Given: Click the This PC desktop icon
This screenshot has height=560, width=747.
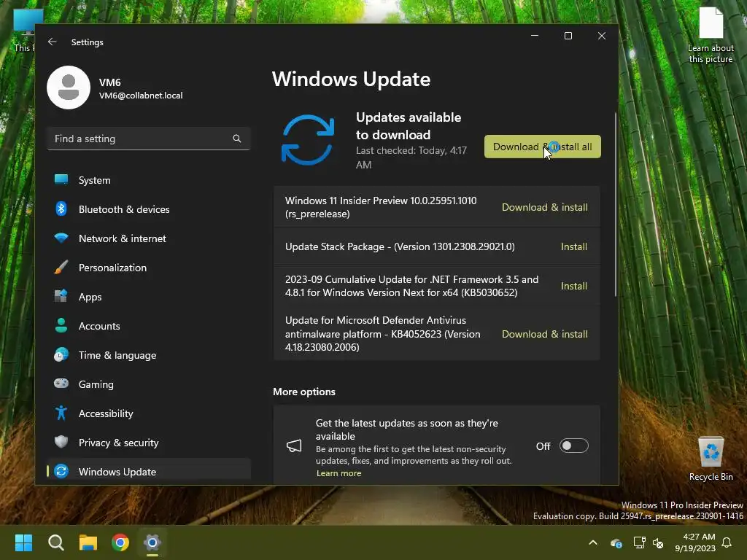Looking at the screenshot, I should pyautogui.click(x=23, y=31).
